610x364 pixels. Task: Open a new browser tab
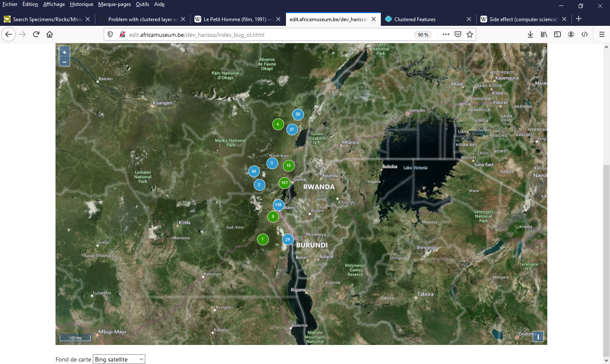pos(579,19)
